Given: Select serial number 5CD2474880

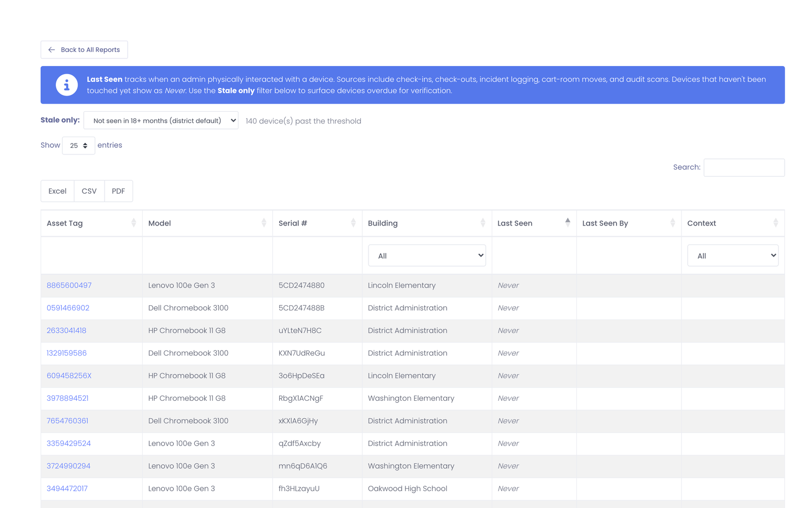Looking at the screenshot, I should point(301,285).
